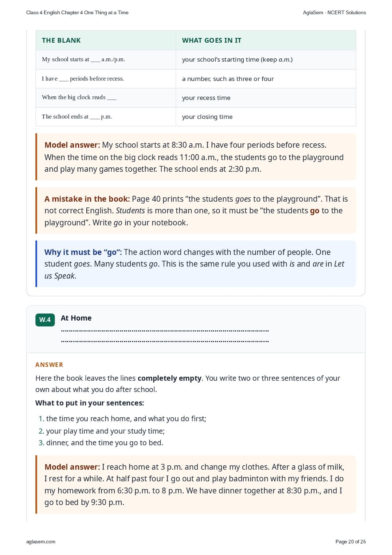Click the 'I have ___ periods before recess' cell

106,79
